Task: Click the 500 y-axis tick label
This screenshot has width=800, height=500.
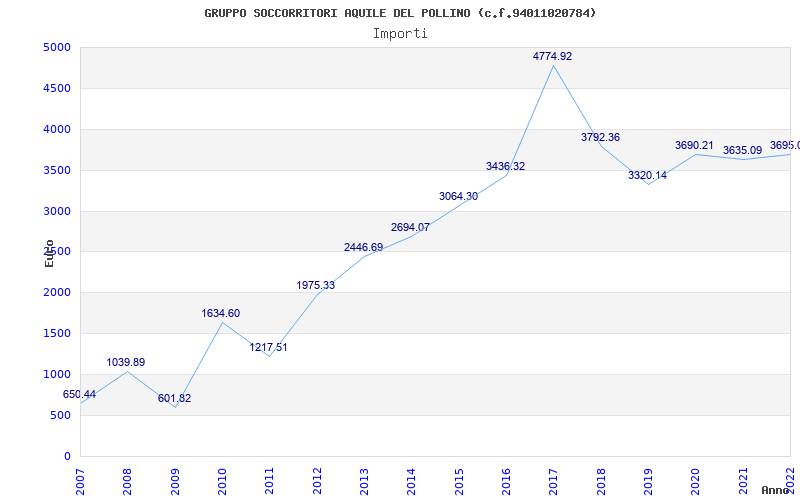Action: (60, 415)
